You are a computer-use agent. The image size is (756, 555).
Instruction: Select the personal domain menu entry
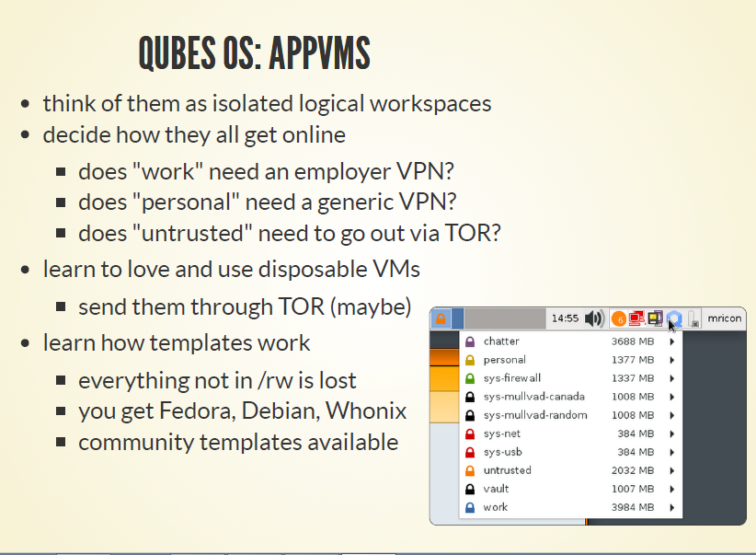tap(571, 360)
